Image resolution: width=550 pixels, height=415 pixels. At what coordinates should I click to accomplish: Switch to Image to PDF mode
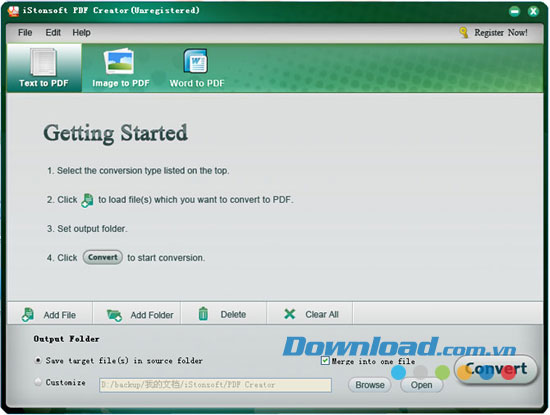pyautogui.click(x=120, y=68)
